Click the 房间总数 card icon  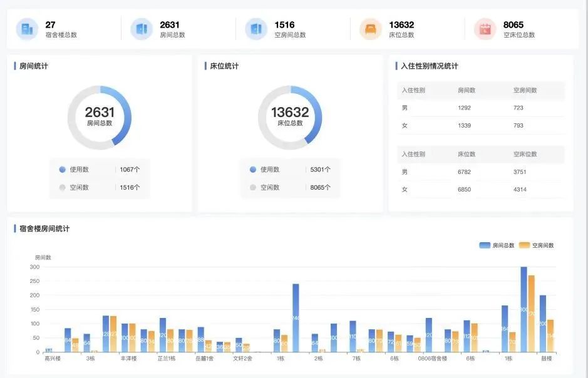[x=142, y=29]
